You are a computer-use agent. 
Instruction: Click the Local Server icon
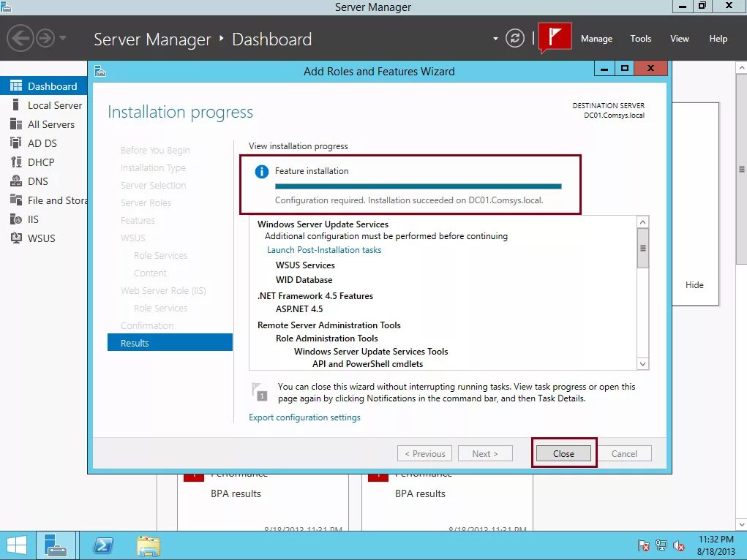coord(15,105)
